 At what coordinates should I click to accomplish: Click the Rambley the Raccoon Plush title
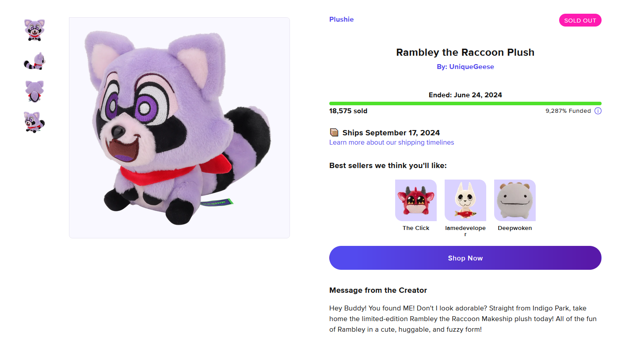[465, 52]
